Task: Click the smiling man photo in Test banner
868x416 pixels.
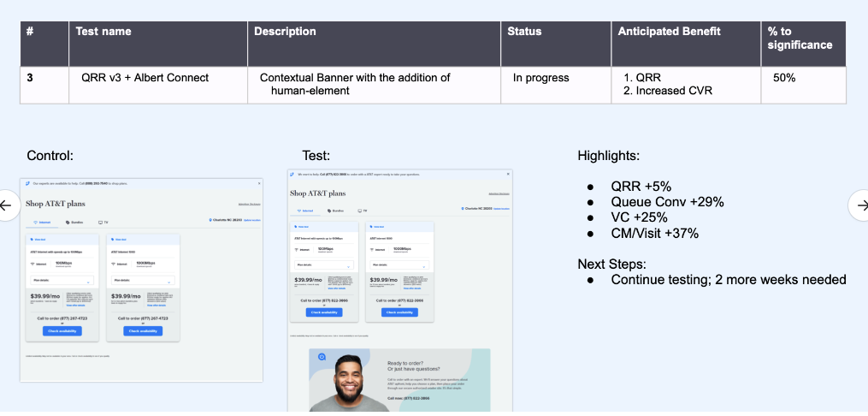Action: coord(350,383)
